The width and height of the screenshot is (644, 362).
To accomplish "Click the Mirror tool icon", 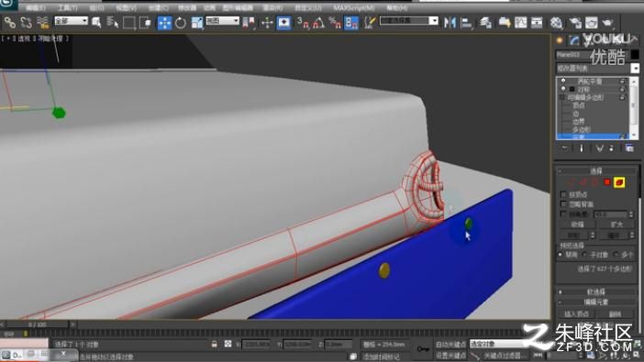I will pos(450,23).
